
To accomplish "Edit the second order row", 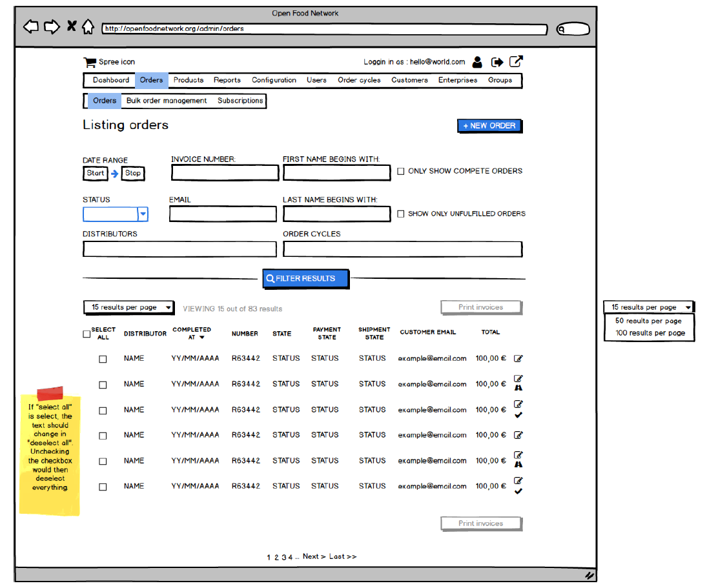I will (518, 379).
